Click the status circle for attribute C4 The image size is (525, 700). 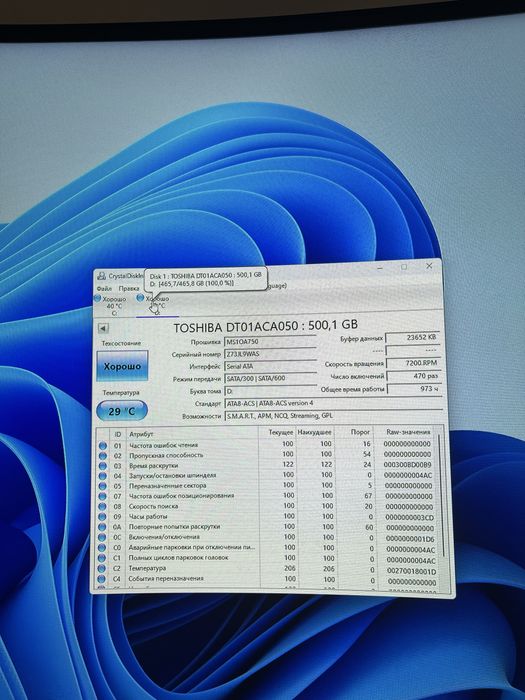point(103,579)
